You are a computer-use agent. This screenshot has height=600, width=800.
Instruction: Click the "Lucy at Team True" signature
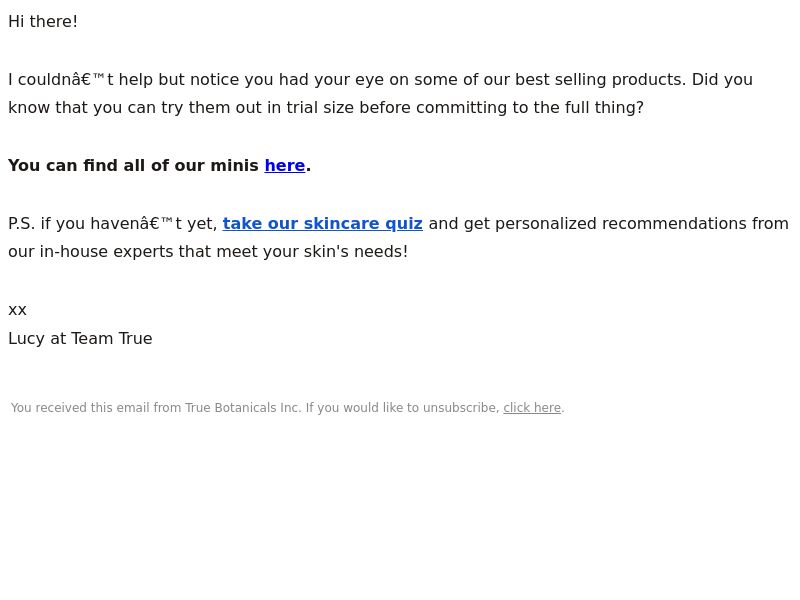click(80, 338)
